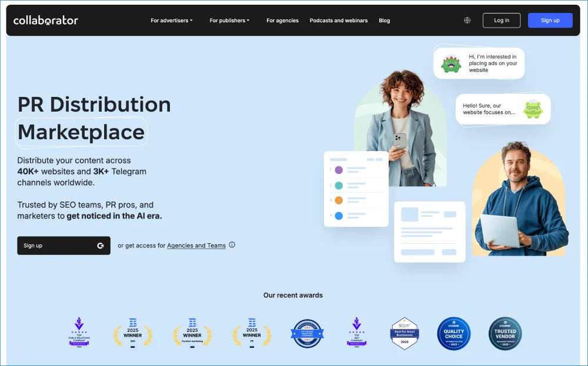Click the Top SEO Company award badge
Image resolution: width=588 pixels, height=366 pixels.
pos(357,333)
